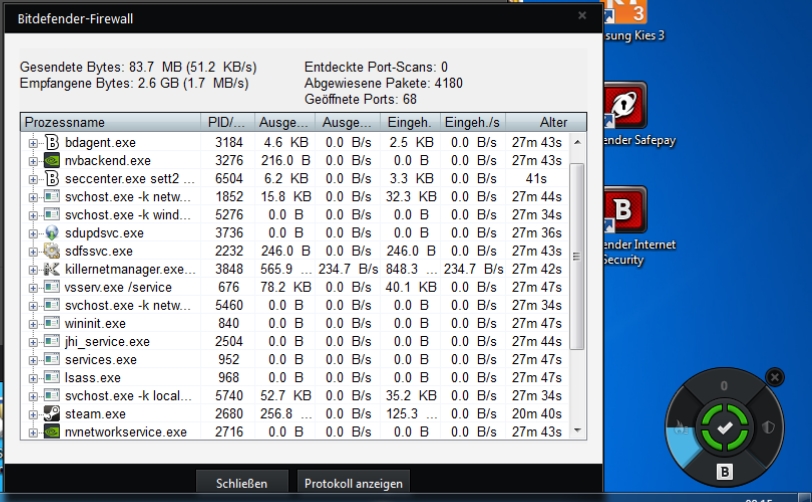812x502 pixels.
Task: Click the PID value 3848 for killernetmanager
Action: (229, 269)
